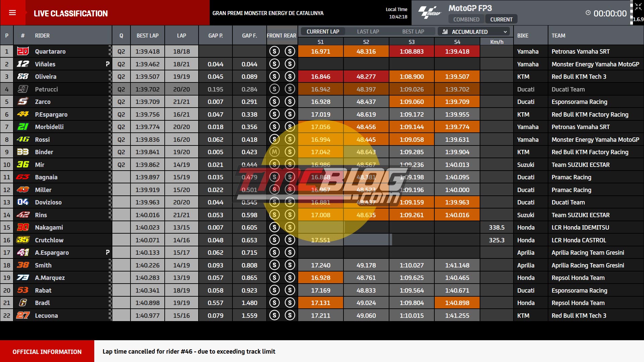Click Quartararo's best lap 1:39.418
This screenshot has width=644, height=362.
[x=148, y=51]
